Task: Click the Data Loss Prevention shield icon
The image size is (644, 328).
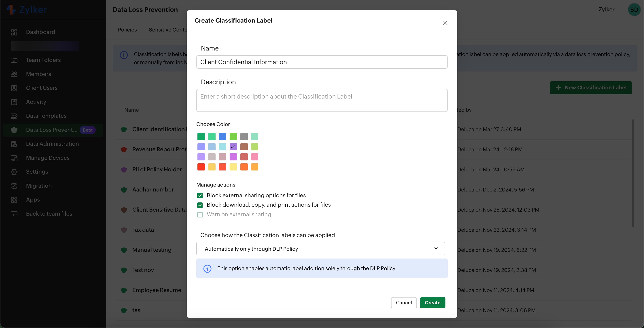Action: pos(14,130)
